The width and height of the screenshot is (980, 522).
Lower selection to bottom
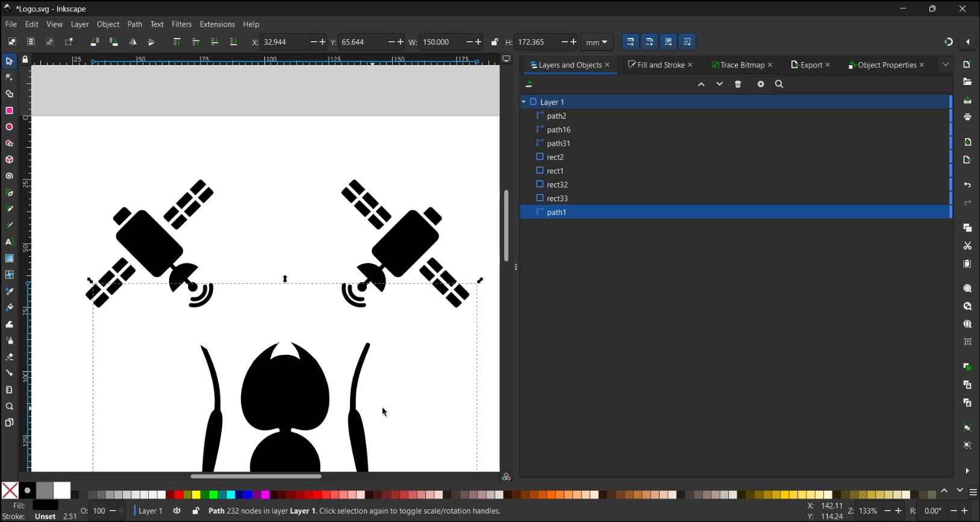[233, 42]
